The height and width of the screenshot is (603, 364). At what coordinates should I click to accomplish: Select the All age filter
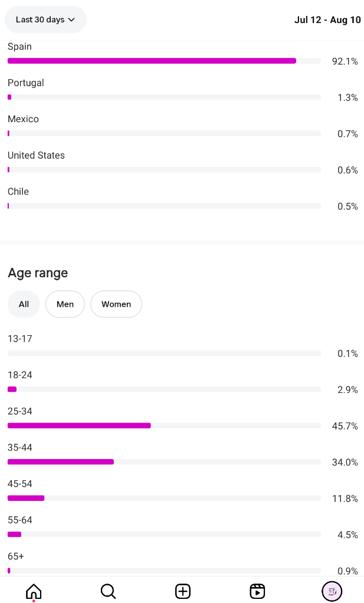24,304
